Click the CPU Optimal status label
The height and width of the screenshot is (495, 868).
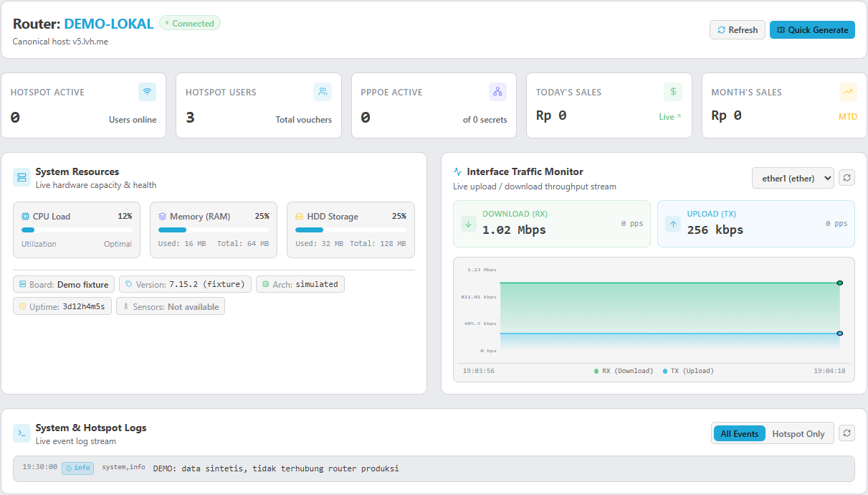118,244
